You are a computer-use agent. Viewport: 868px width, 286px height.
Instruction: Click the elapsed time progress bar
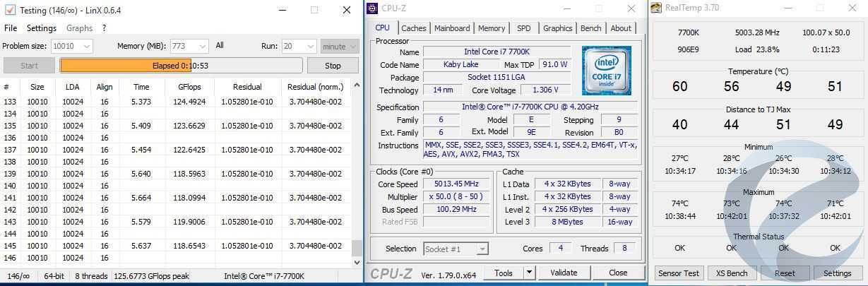181,66
